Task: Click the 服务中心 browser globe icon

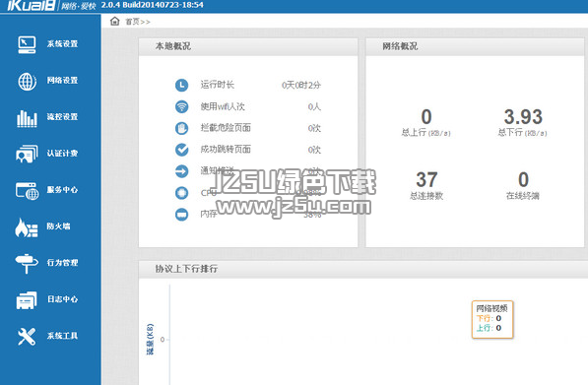Action: point(27,190)
